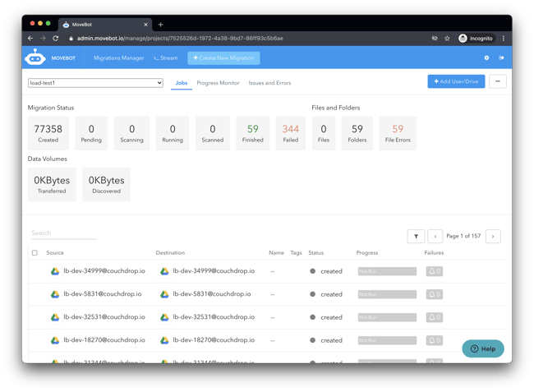534x392 pixels.
Task: Open settings via the gear icon
Action: coord(486,58)
